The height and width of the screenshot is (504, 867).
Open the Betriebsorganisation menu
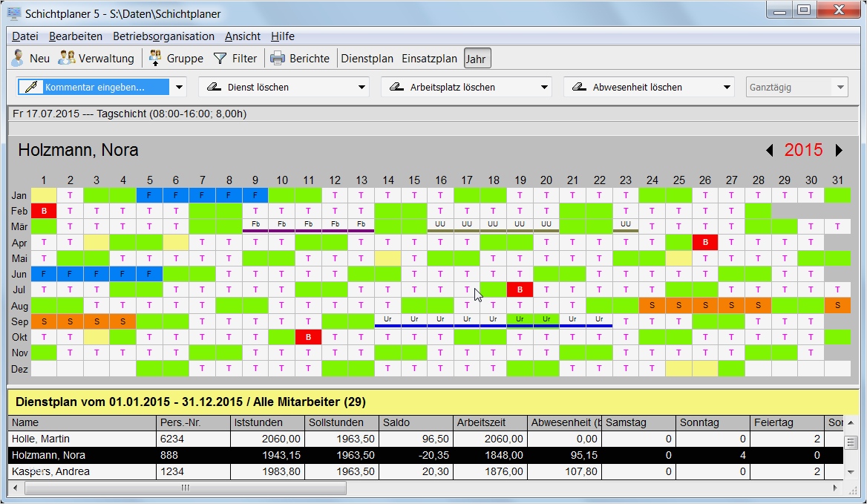[163, 36]
